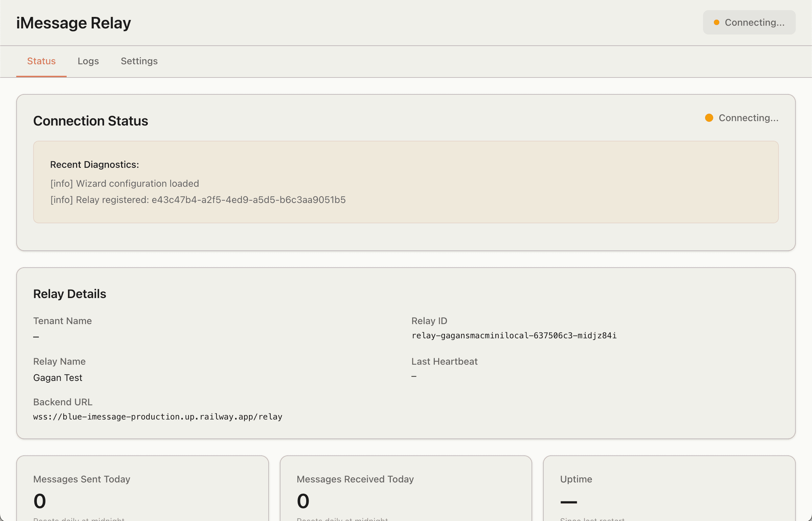
Task: Click the Wizard configuration loaded log entry
Action: click(125, 183)
